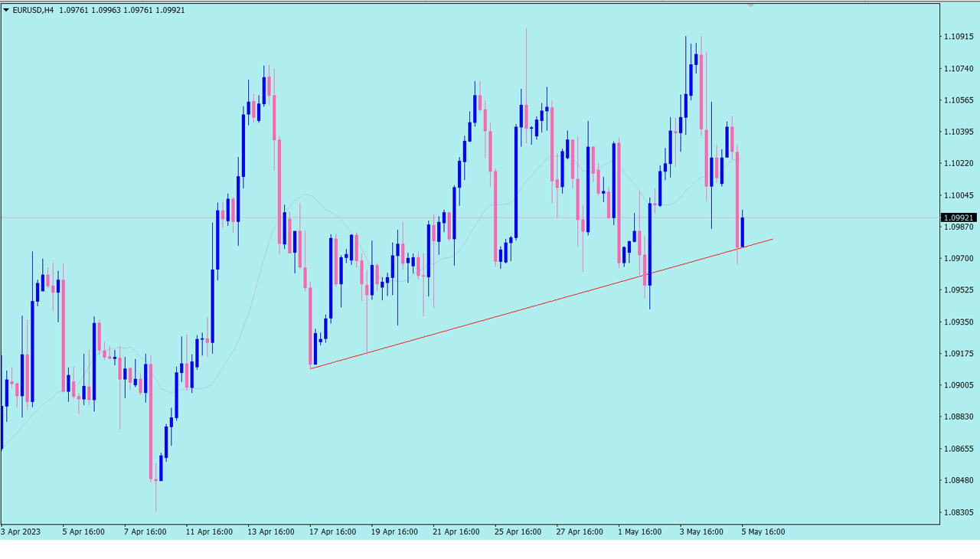Click the 21 Apr 16:00 time label
Image resolution: width=980 pixels, height=559 pixels.
point(456,531)
